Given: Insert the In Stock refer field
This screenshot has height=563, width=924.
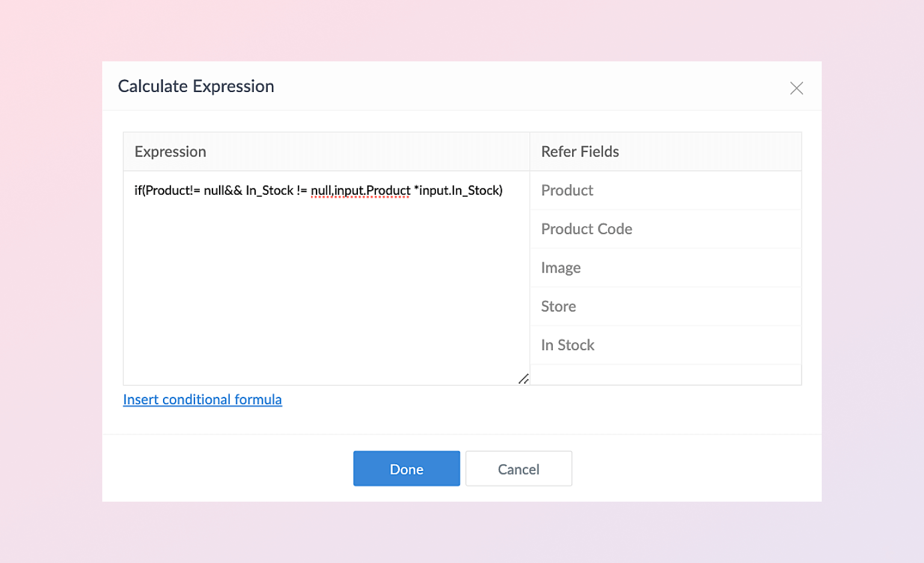Looking at the screenshot, I should (567, 345).
